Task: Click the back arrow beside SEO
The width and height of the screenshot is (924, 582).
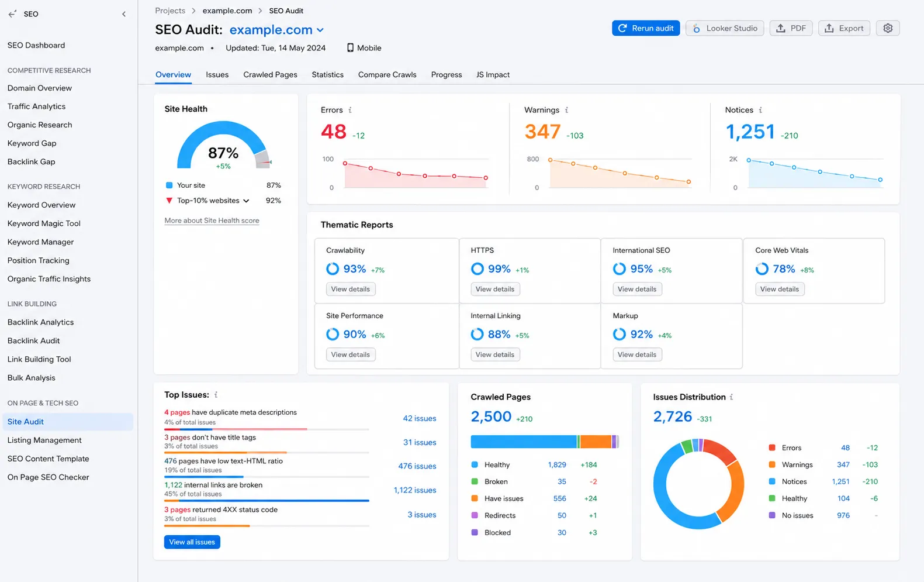Action: point(12,14)
